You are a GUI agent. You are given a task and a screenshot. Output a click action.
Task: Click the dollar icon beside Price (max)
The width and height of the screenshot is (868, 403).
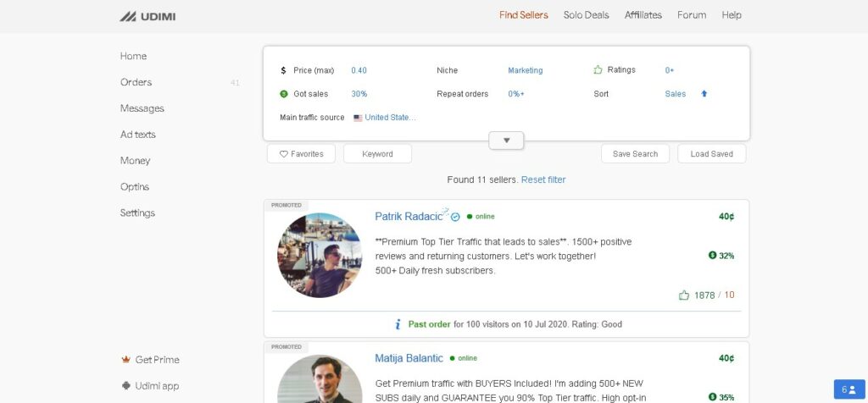283,70
